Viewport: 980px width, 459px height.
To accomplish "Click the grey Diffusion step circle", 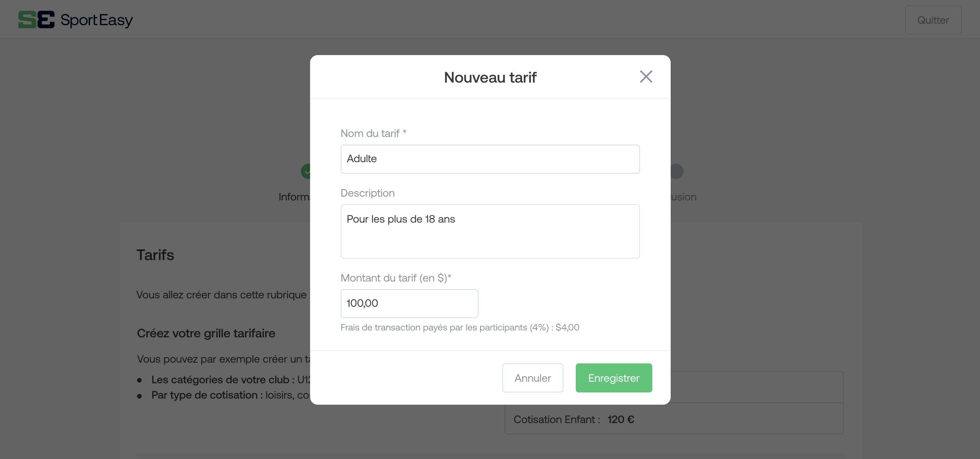I will point(677,171).
